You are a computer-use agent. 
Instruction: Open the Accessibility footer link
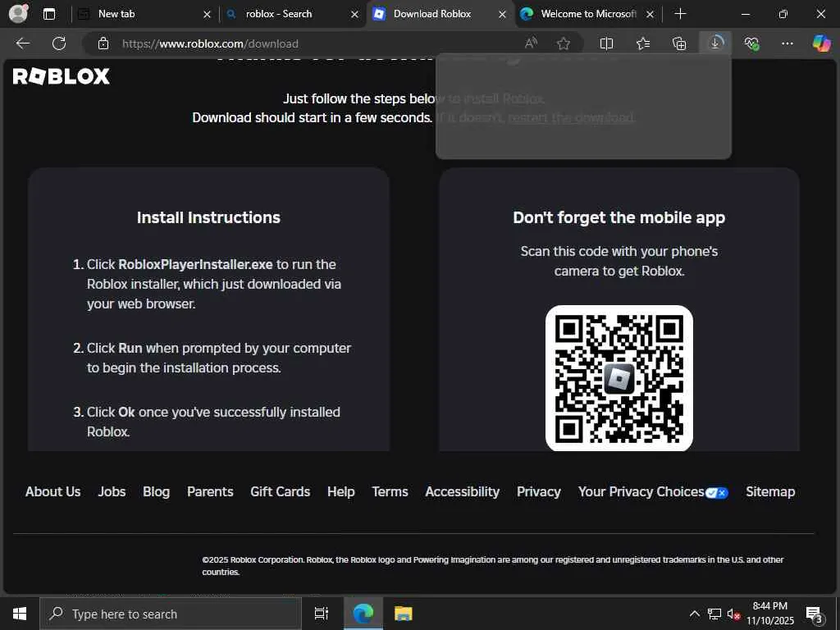[x=463, y=492]
